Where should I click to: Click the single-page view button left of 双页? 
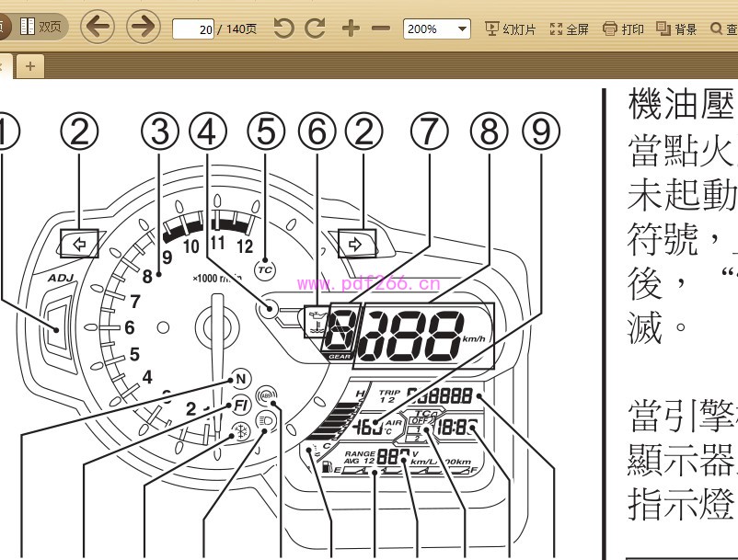3,28
